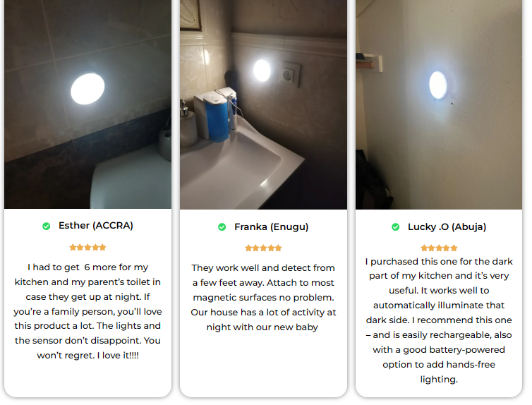Click Franka's five-star rating
532x405 pixels.
coord(263,248)
